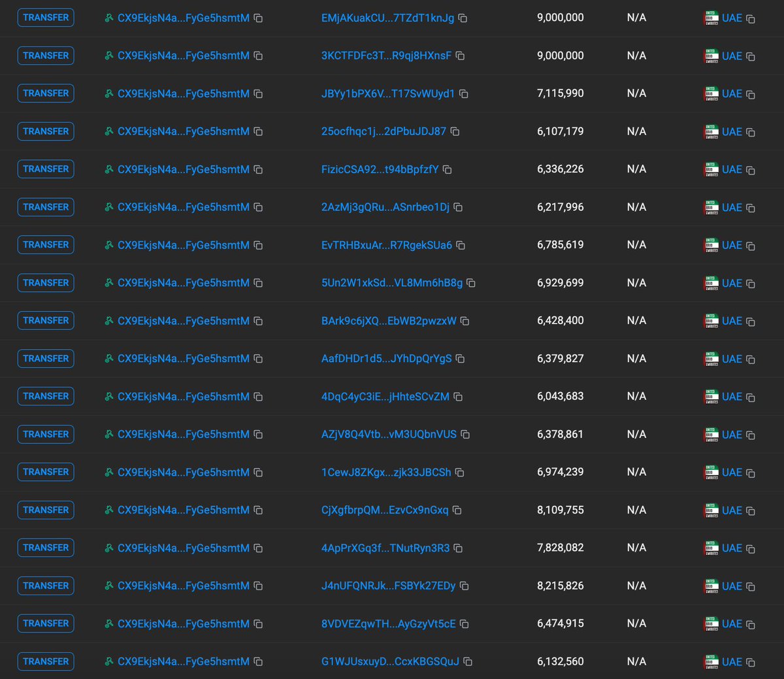
Task: Open sender CX9EkjsN4a...FyGe5hsmtM in 6,132,560 row
Action: (184, 662)
